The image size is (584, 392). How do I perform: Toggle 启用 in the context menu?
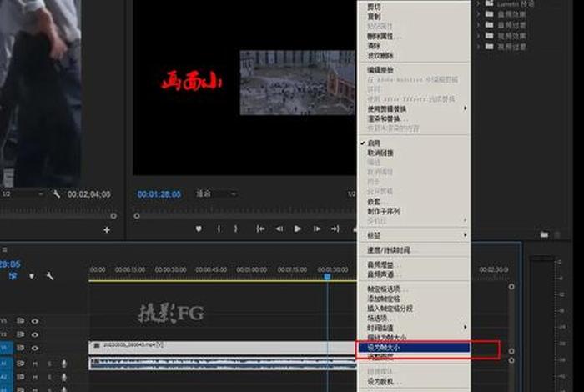tap(414, 143)
